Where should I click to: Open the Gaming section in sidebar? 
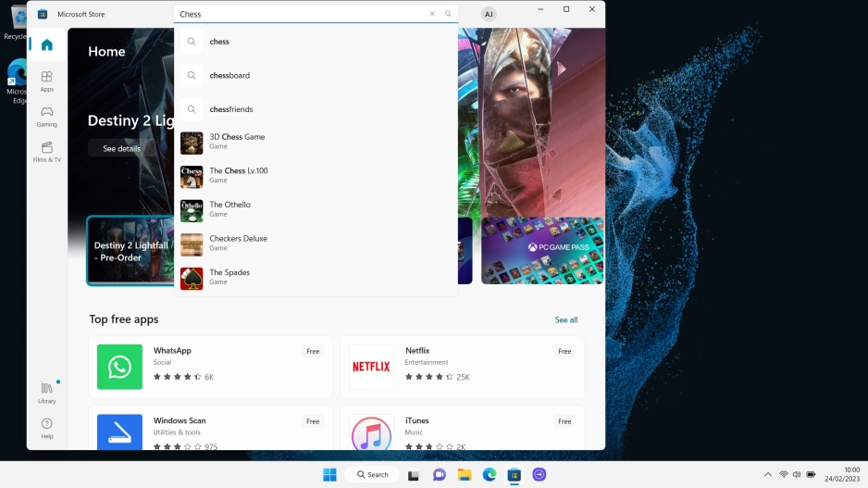47,117
